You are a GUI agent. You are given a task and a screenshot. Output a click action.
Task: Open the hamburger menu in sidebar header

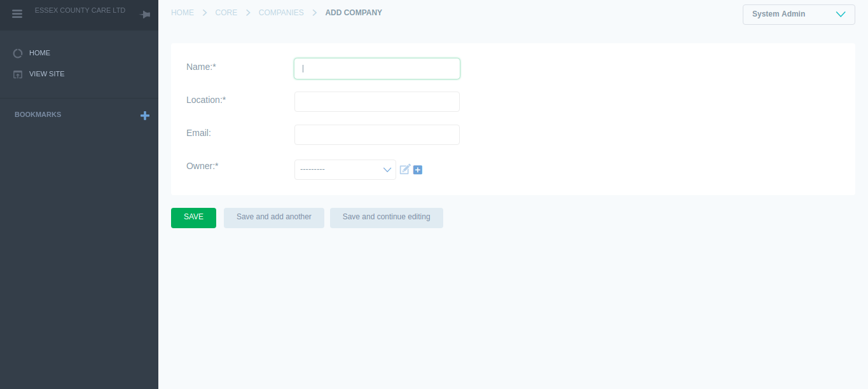17,14
